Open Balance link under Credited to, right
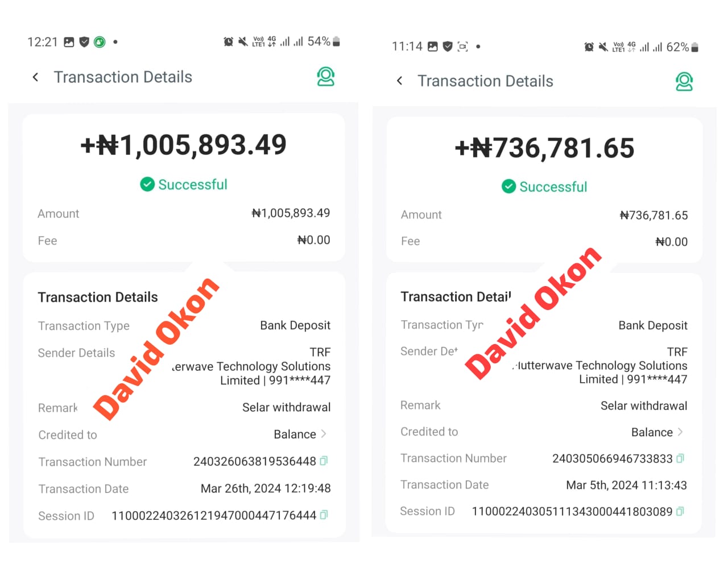Image resolution: width=728 pixels, height=571 pixels. (652, 432)
